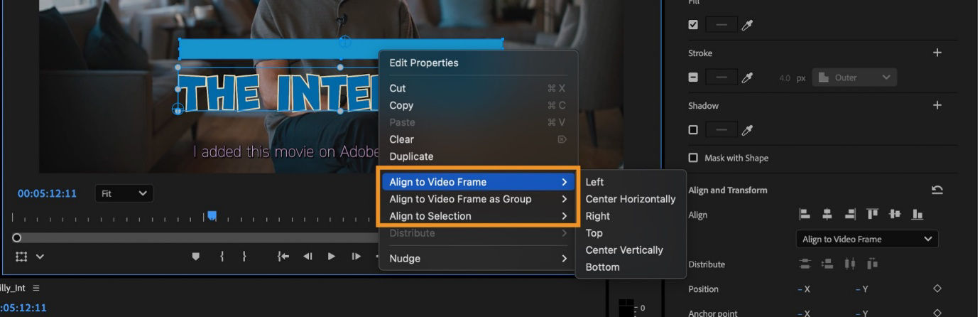Viewport: 980px width, 317px height.
Task: Click the Align Center Vertically icon
Action: pos(895,214)
